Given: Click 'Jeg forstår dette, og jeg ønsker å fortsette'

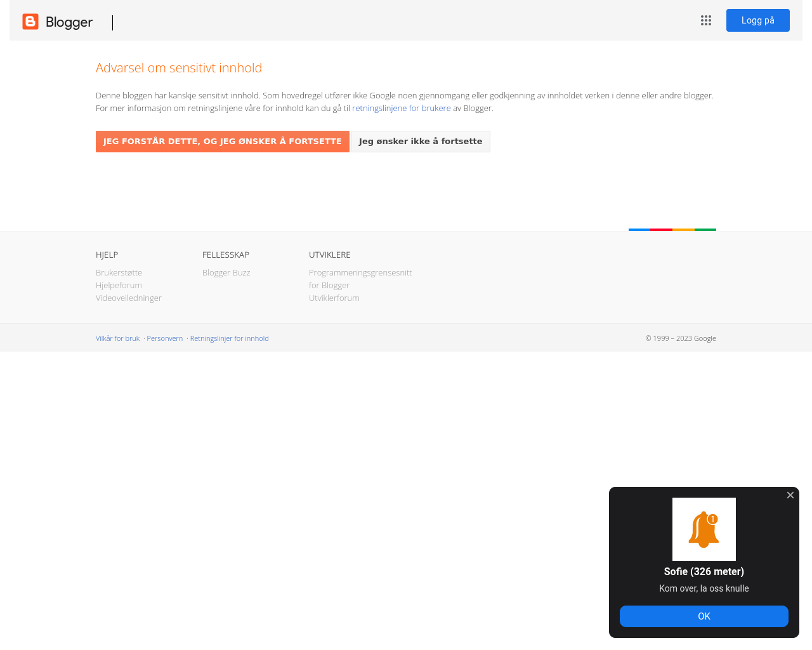Looking at the screenshot, I should (x=223, y=142).
